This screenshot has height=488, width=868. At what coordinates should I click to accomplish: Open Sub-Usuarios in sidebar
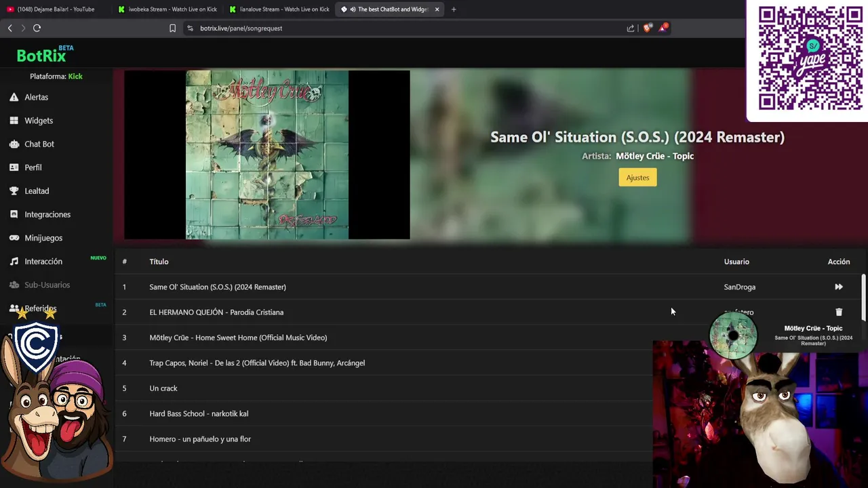click(x=47, y=285)
